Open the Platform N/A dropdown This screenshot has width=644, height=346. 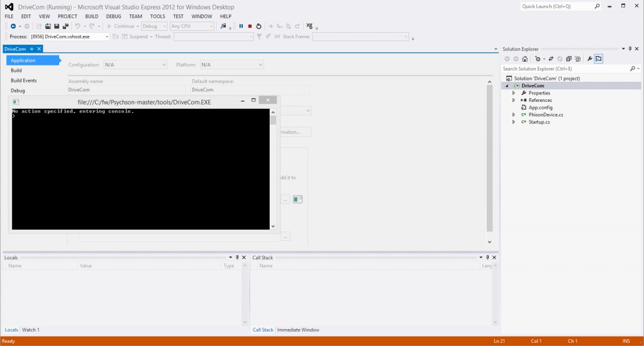pyautogui.click(x=260, y=65)
